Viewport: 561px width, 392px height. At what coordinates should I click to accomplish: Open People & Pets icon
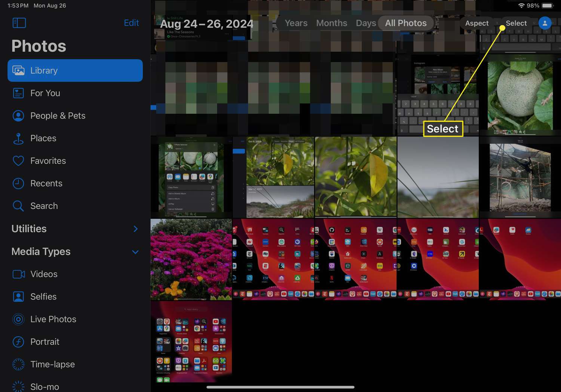coord(18,116)
